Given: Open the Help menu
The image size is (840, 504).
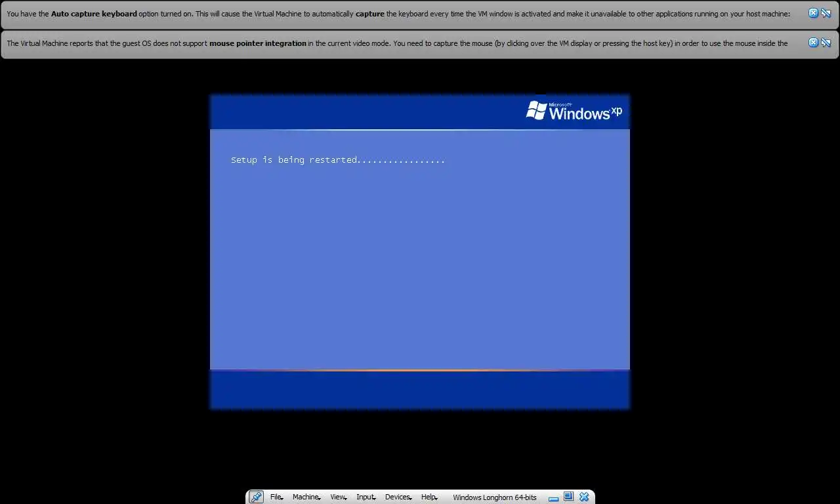Looking at the screenshot, I should coord(429,497).
